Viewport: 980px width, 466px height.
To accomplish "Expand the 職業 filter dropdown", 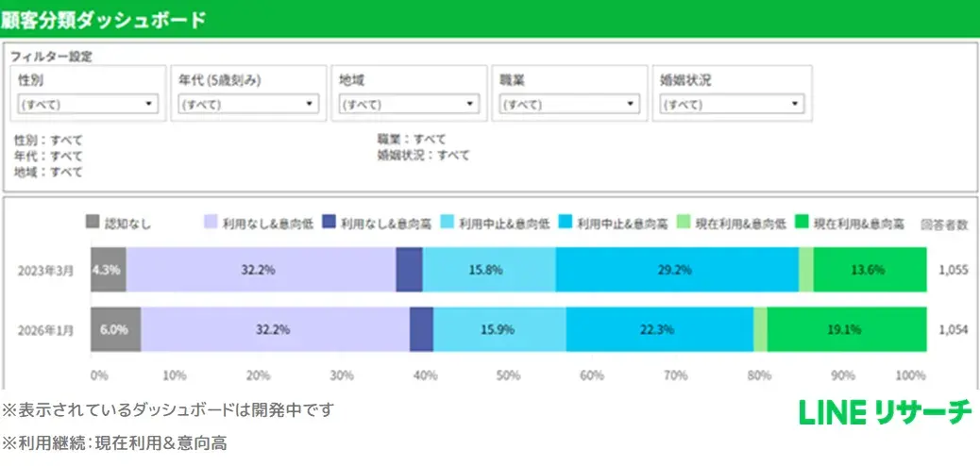I will click(568, 105).
